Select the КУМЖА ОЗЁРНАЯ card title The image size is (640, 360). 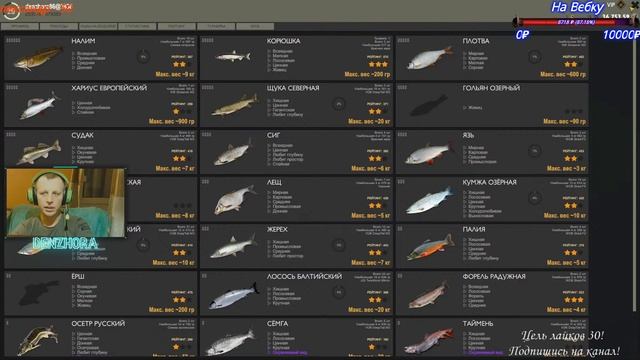(x=490, y=182)
